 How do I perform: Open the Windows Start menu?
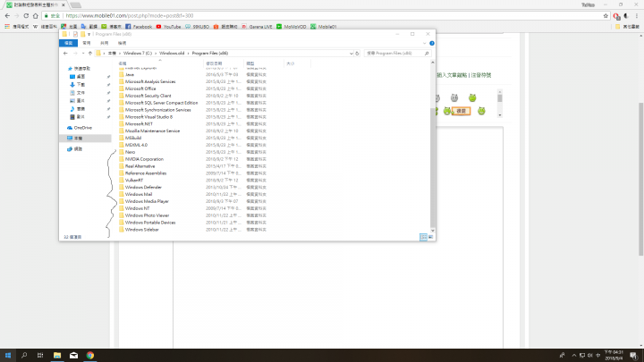point(8,356)
